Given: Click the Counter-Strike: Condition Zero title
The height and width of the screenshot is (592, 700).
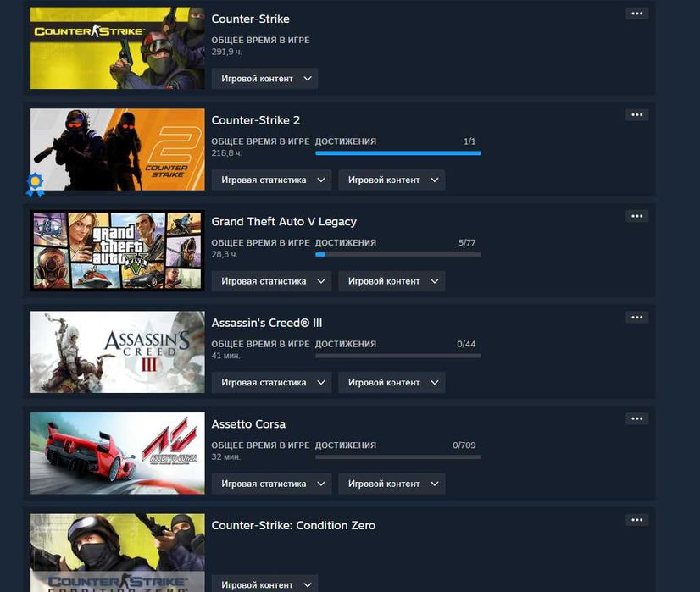Looking at the screenshot, I should pos(293,525).
